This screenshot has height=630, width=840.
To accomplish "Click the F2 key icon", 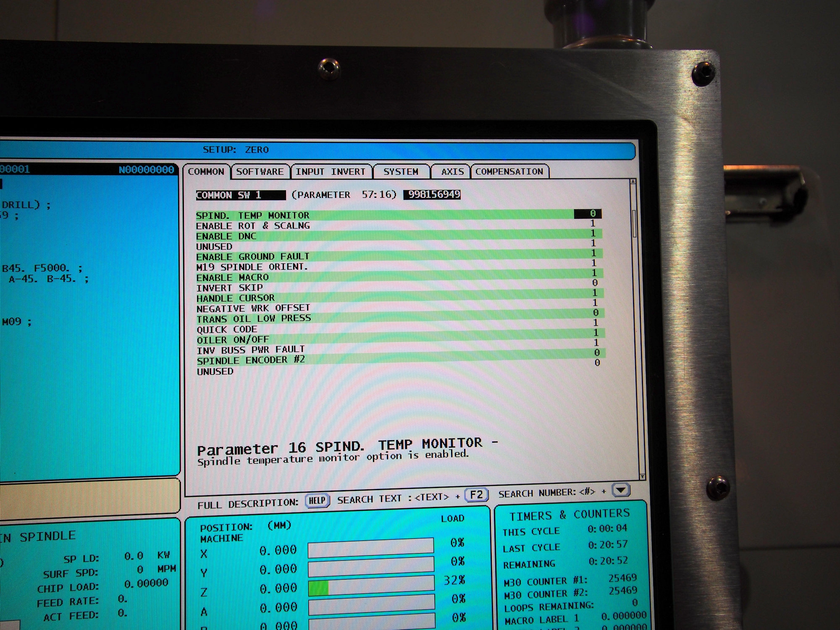I will point(476,495).
